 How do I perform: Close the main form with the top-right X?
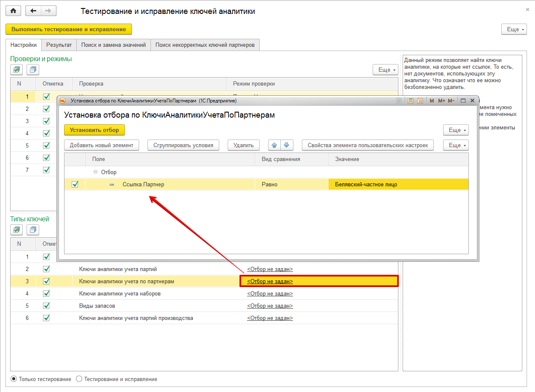pos(527,9)
